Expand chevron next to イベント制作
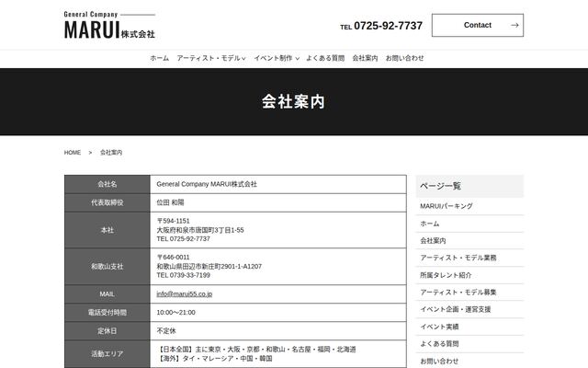588x368 pixels. [x=297, y=59]
